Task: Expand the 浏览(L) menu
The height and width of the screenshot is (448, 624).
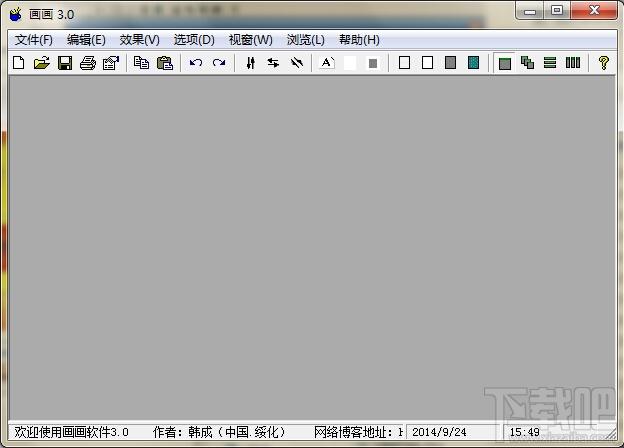Action: 306,40
